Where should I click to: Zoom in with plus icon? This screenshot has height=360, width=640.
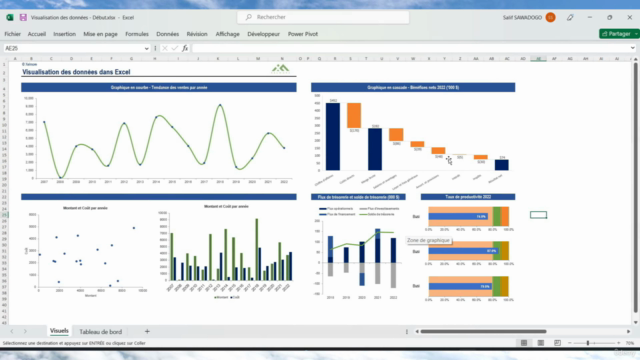[619, 343]
